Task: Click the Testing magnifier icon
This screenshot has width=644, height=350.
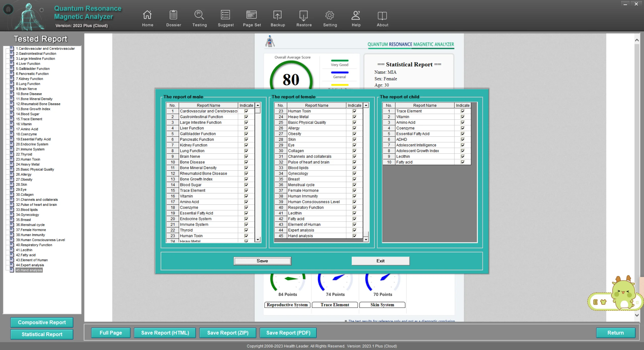Action: pos(199,15)
